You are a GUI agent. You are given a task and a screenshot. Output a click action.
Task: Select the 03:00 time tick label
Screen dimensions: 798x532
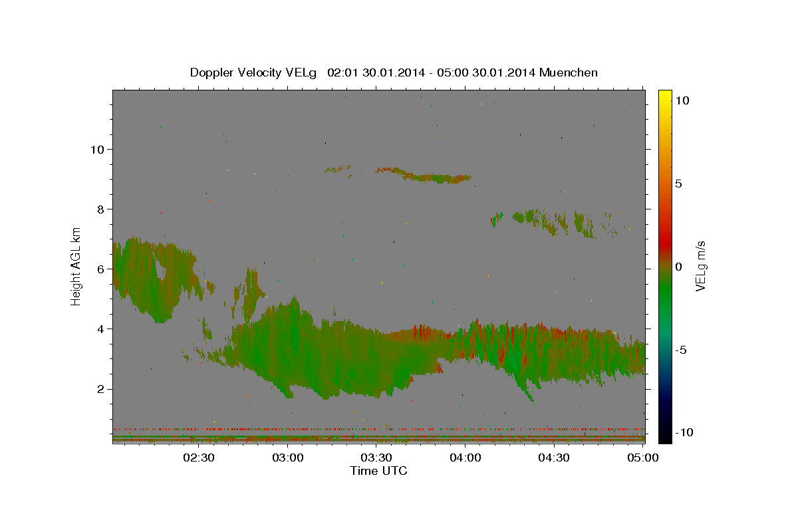point(289,458)
